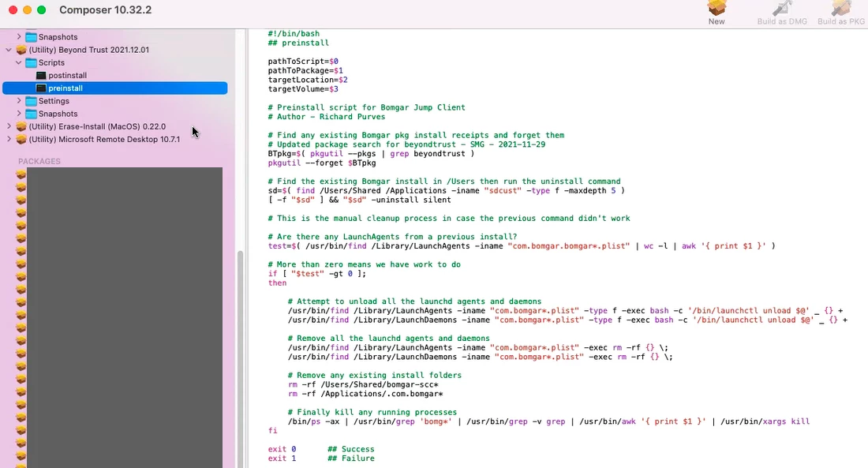Click the Erase-Install (MacOS) 0.22.0 package icon
868x468 pixels.
tap(21, 126)
